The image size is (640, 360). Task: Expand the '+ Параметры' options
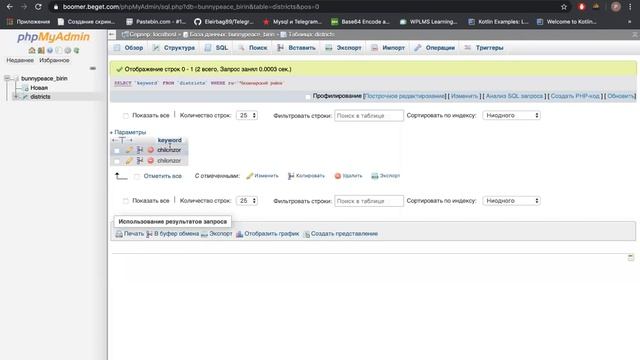point(128,132)
